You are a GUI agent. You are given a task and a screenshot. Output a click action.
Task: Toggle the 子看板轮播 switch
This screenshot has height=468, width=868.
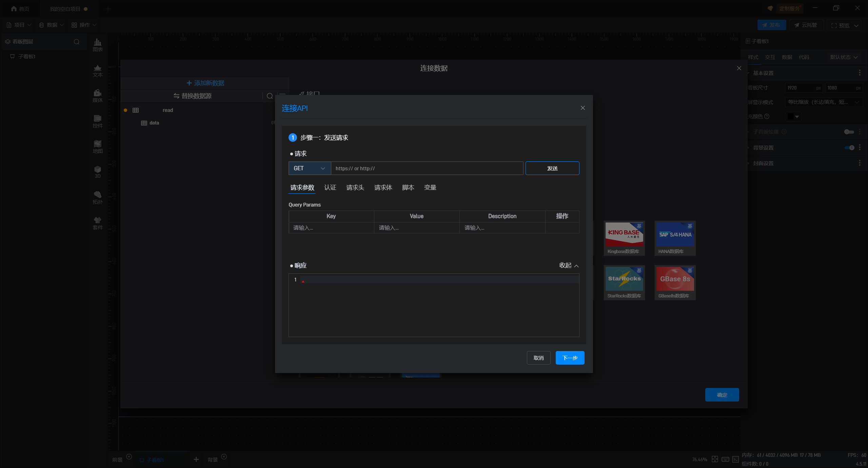tap(849, 132)
